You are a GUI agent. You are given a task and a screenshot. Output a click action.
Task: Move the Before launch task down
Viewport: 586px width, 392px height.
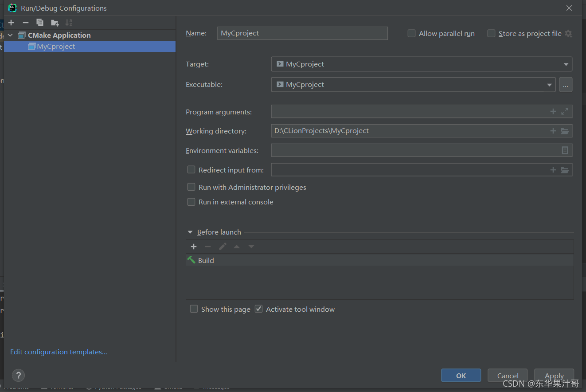tap(251, 247)
